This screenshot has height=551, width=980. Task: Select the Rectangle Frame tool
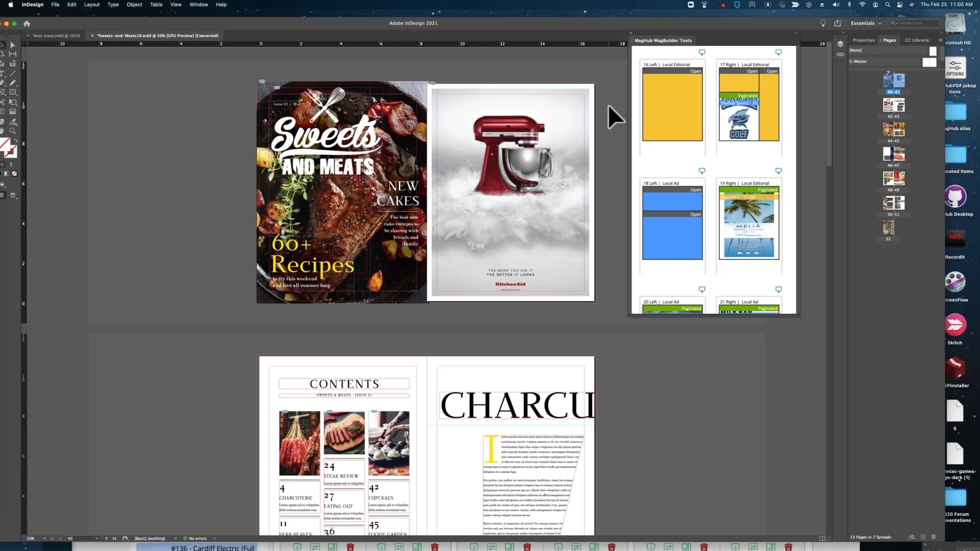tap(4, 92)
